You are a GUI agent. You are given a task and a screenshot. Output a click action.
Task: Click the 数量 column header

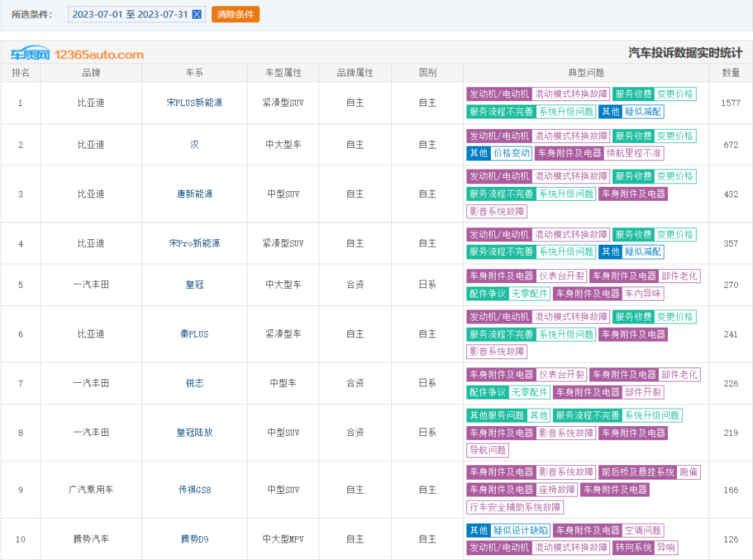731,73
